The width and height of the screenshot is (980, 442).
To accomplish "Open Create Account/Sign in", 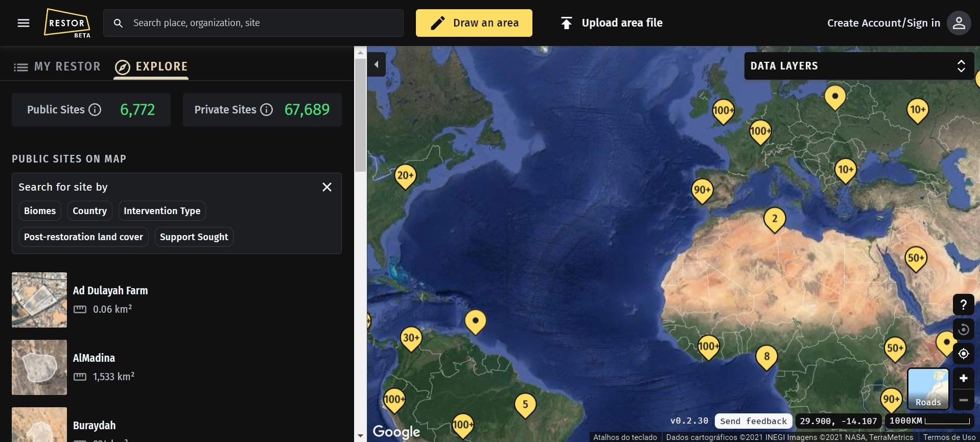I will [x=883, y=23].
